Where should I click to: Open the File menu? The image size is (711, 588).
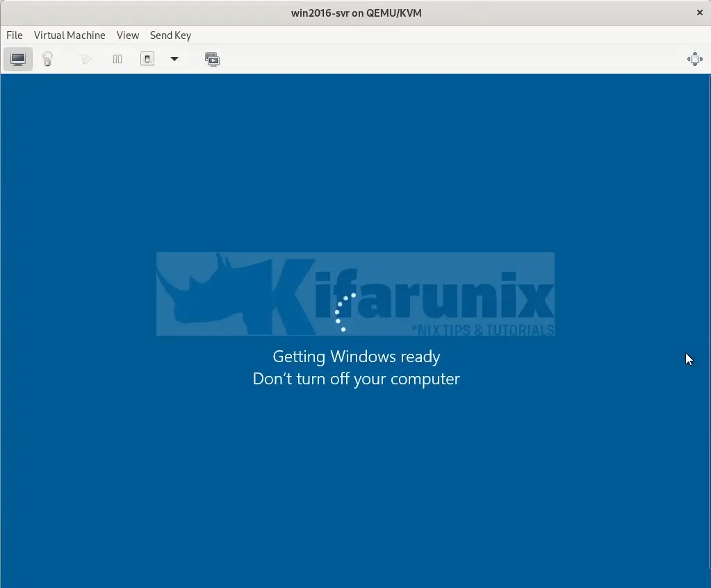coord(14,35)
